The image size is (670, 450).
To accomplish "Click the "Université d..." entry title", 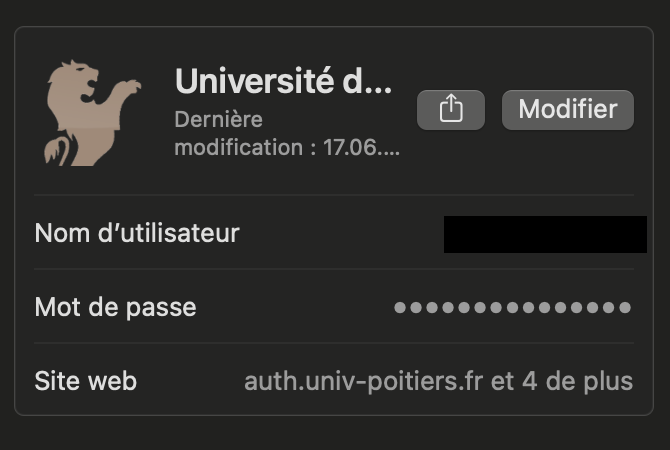I will point(284,81).
